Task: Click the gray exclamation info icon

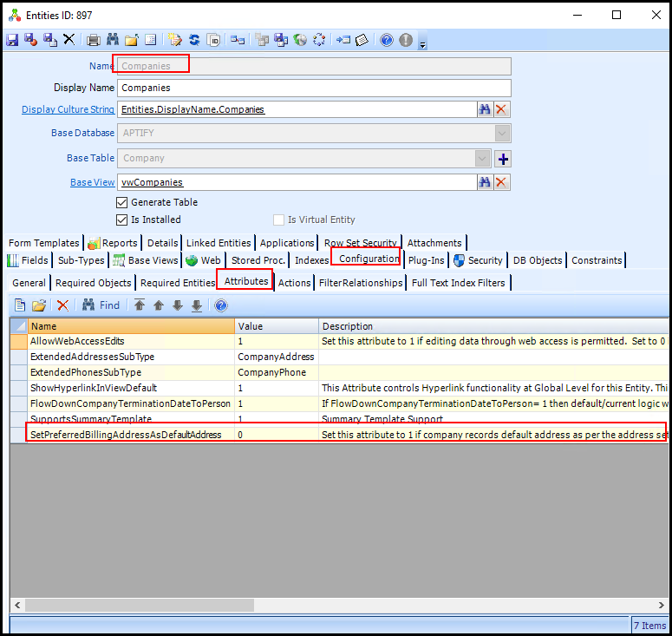Action: (406, 40)
